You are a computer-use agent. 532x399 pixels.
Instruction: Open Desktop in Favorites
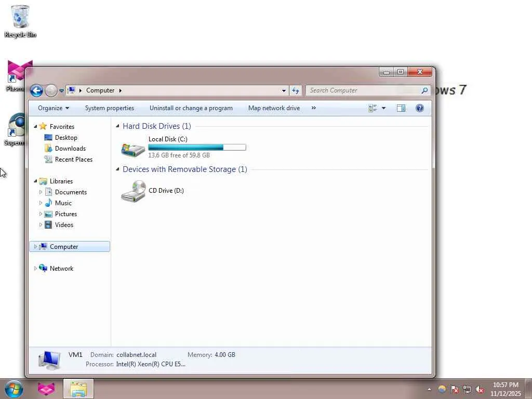click(61, 137)
